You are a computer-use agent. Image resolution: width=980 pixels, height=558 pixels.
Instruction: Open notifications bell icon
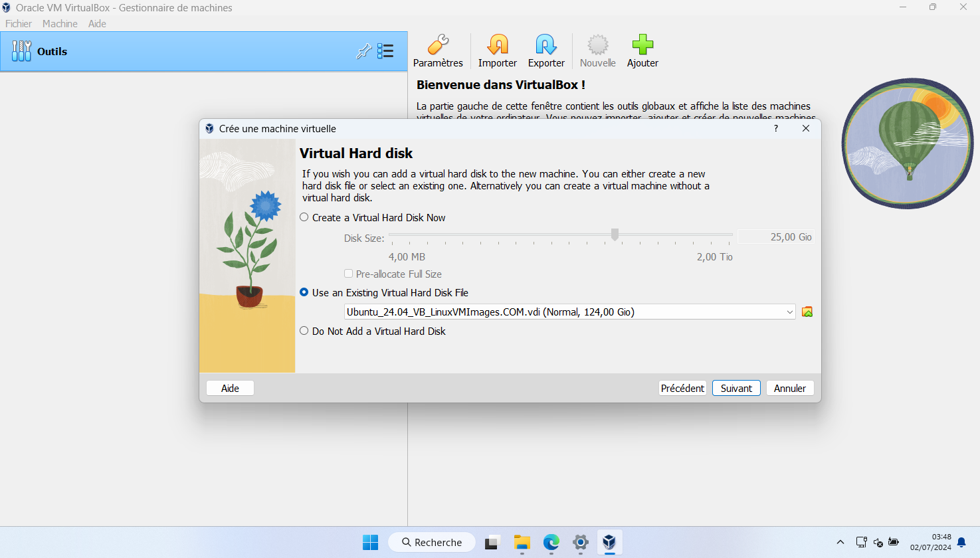point(961,543)
